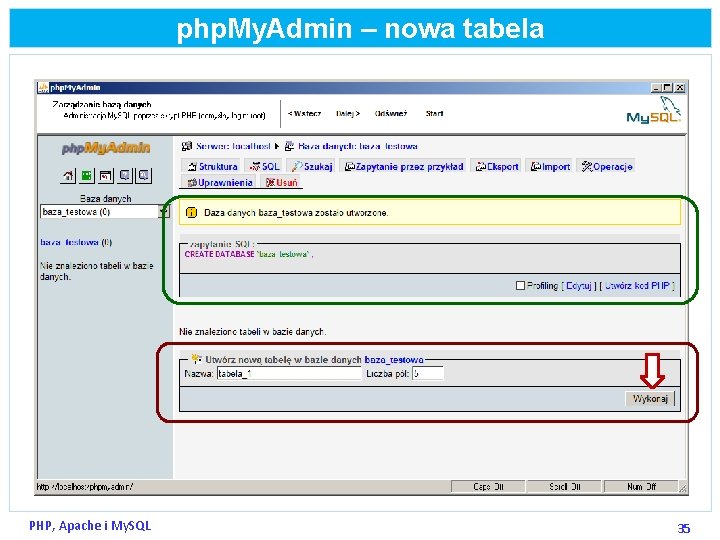Open the Eksport tab
The width and height of the screenshot is (720, 540).
(497, 166)
